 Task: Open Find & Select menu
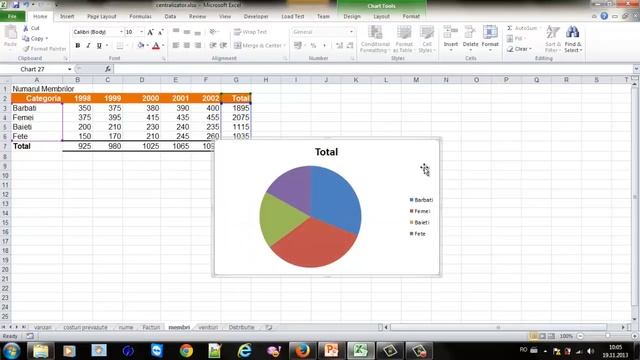[x=573, y=39]
